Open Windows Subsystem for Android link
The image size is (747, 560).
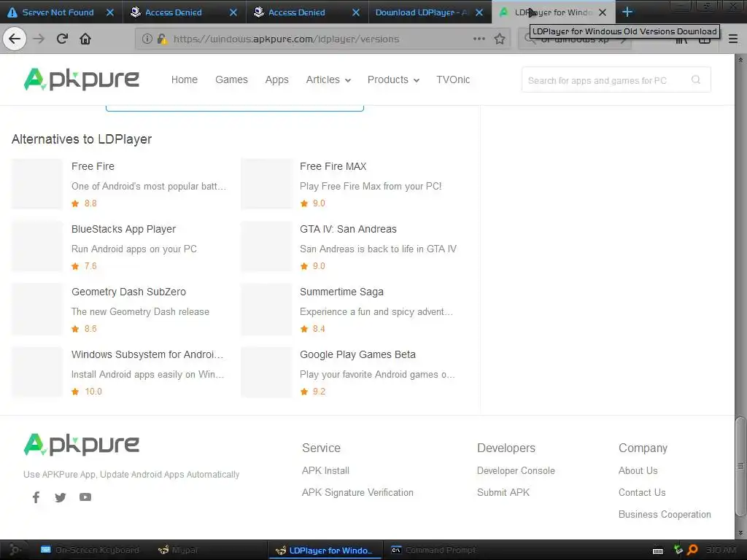tap(147, 355)
